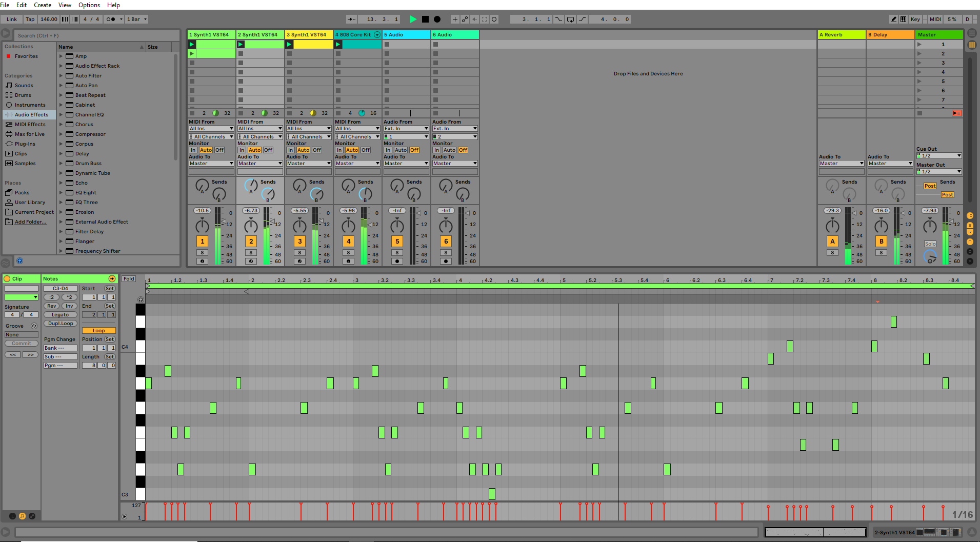
Task: Open the Help menu
Action: click(x=113, y=5)
